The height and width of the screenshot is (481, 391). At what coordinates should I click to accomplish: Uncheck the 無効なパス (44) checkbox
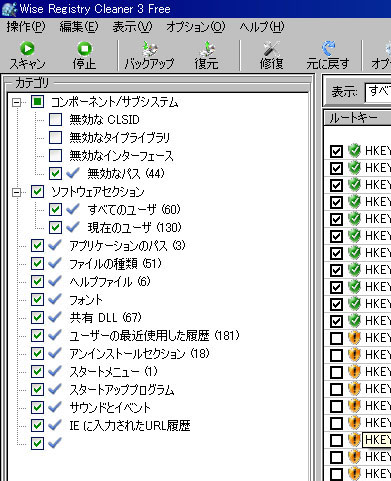[55, 174]
